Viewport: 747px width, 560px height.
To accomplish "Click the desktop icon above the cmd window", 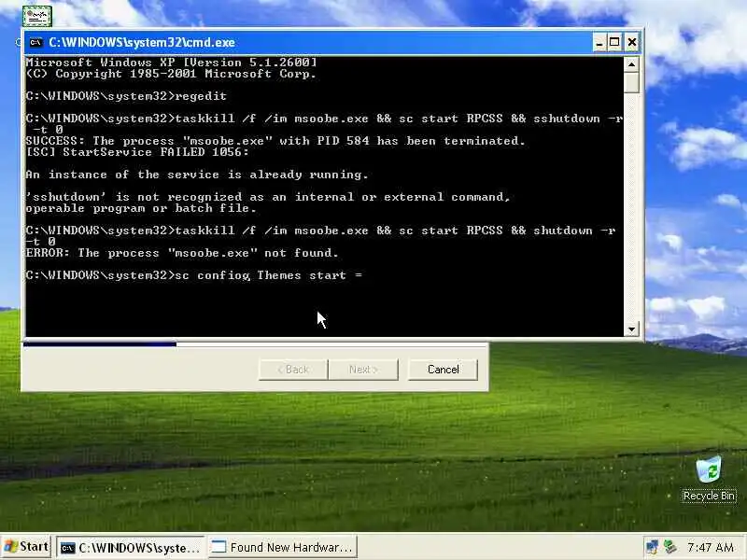I will (37, 16).
